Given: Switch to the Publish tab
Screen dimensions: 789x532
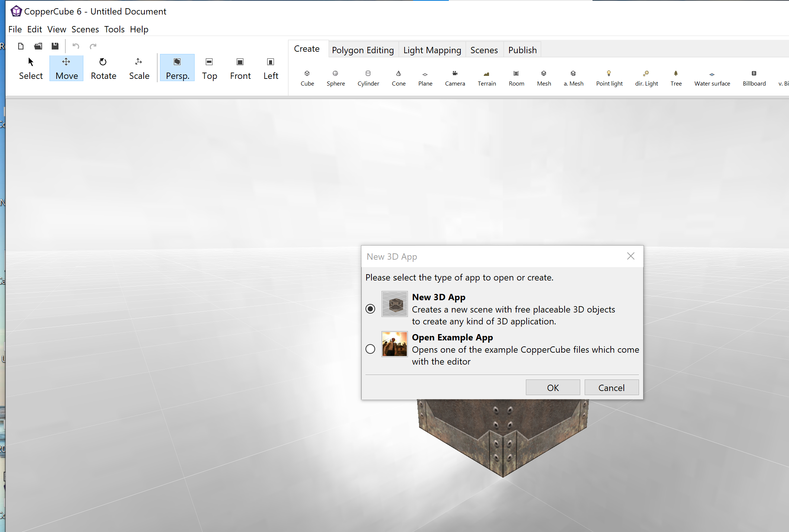Looking at the screenshot, I should pos(523,50).
